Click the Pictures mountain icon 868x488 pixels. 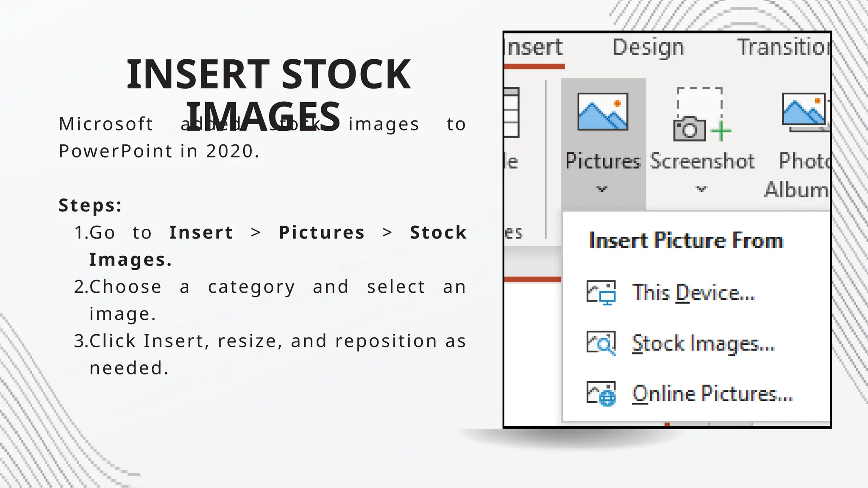[603, 112]
